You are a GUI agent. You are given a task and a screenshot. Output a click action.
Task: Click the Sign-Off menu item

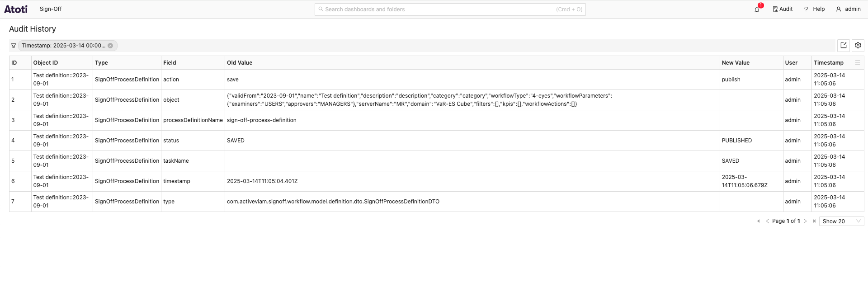tap(51, 9)
